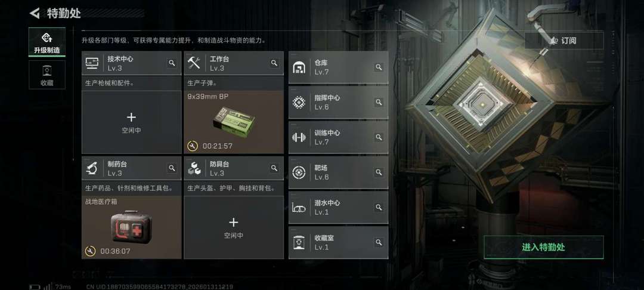View 仓库 details via magnifier icon
The width and height of the screenshot is (644, 290).
379,67
